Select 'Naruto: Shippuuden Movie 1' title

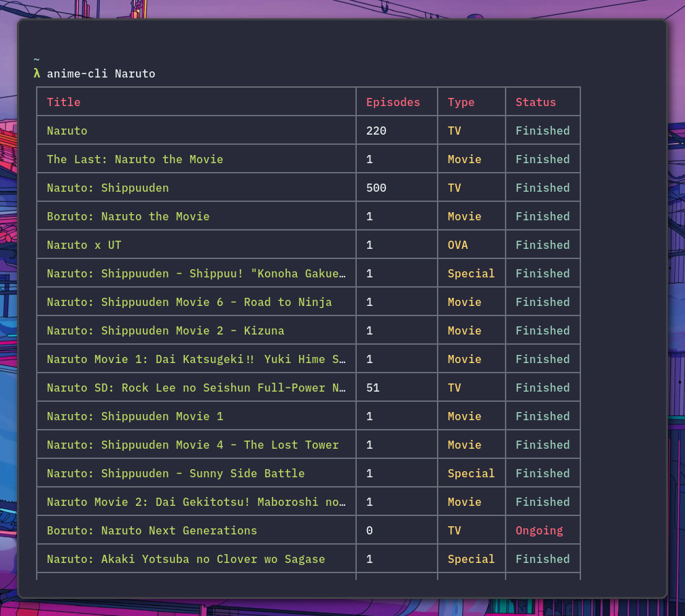coord(135,416)
